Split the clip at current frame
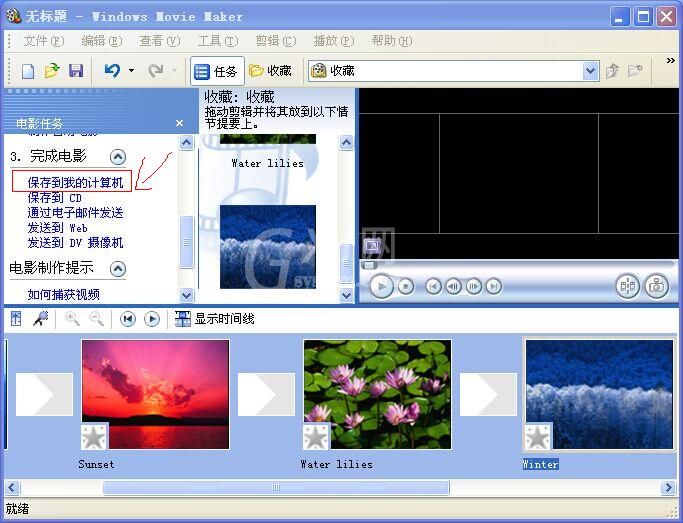683x523 pixels. 628,286
